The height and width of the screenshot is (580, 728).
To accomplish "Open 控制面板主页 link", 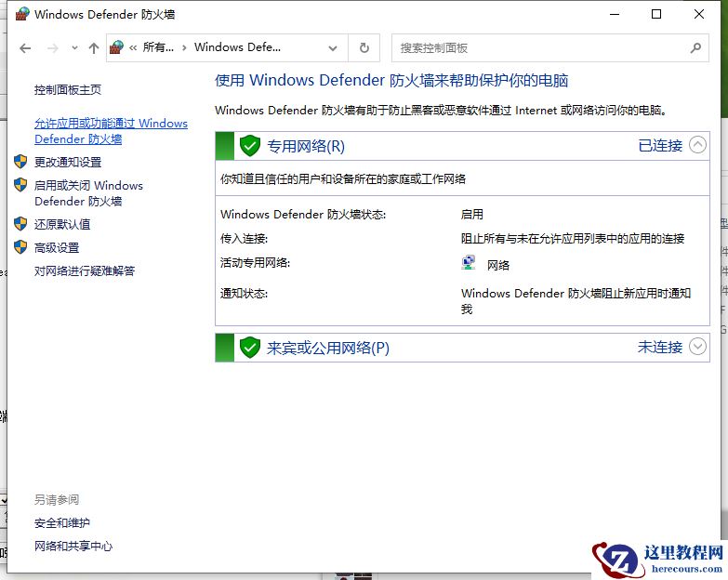I will point(68,89).
